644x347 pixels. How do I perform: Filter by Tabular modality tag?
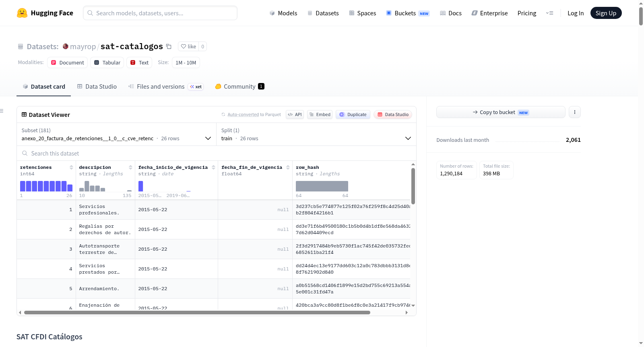107,62
